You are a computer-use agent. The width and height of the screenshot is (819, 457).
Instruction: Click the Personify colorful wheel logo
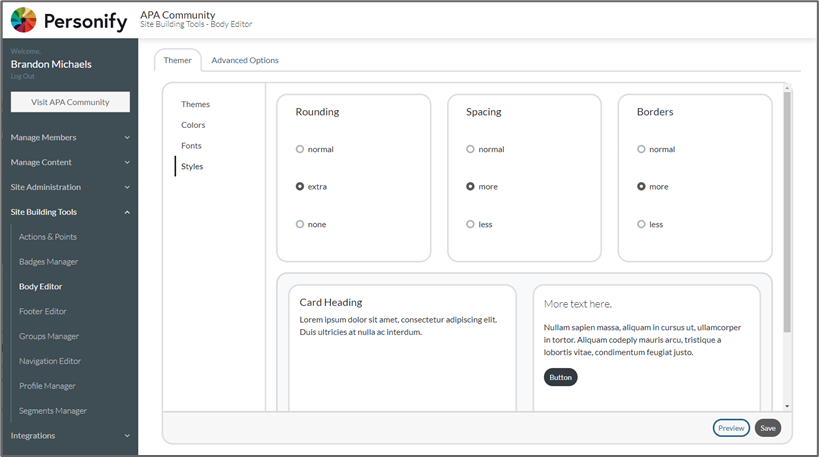24,20
